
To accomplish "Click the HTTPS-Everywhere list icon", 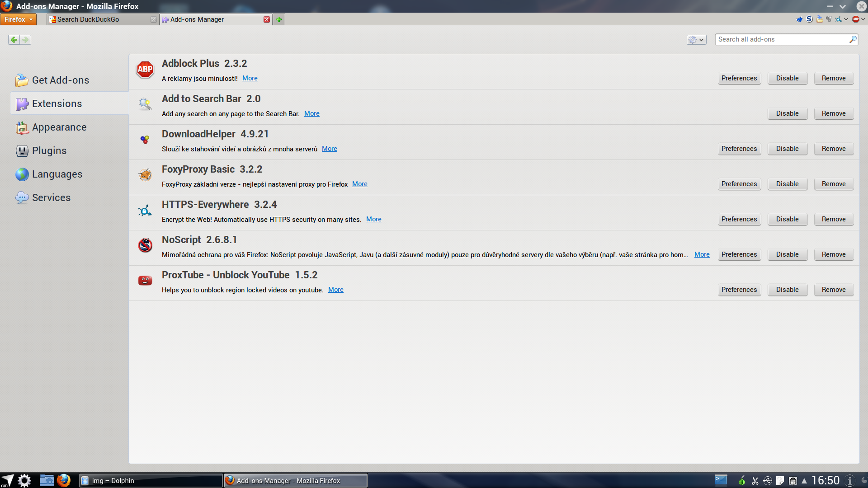I will [145, 210].
